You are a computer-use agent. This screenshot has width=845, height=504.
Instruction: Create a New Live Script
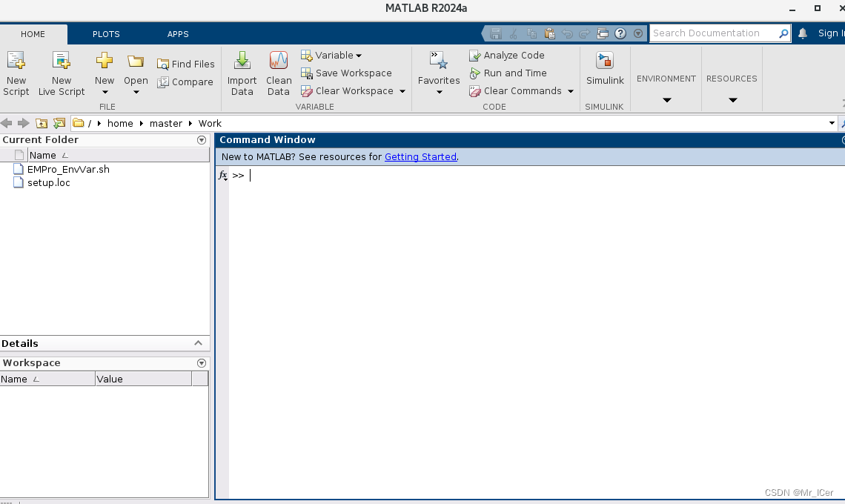(62, 74)
